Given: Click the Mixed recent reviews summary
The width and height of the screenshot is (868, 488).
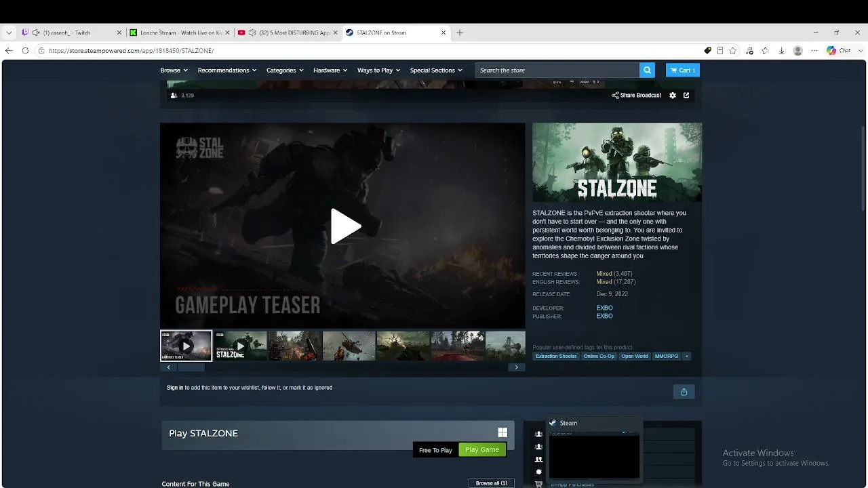Looking at the screenshot, I should click(604, 274).
